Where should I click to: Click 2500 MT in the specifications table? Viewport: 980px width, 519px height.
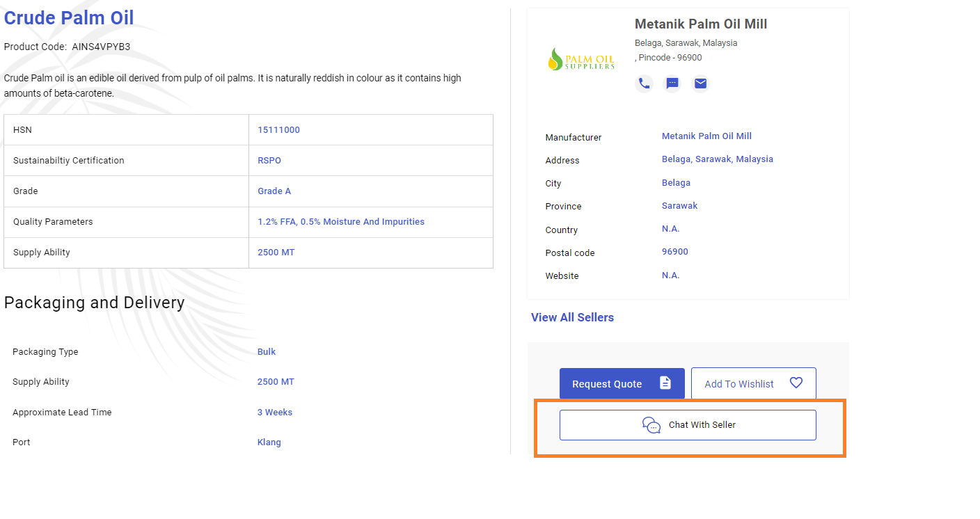pos(276,253)
